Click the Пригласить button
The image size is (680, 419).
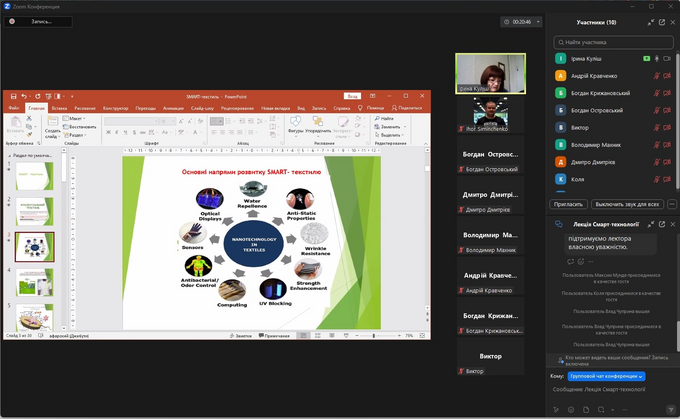[569, 203]
